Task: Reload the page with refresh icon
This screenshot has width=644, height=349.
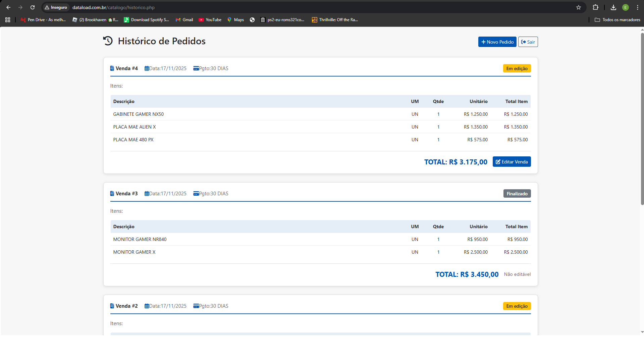Action: [33, 7]
